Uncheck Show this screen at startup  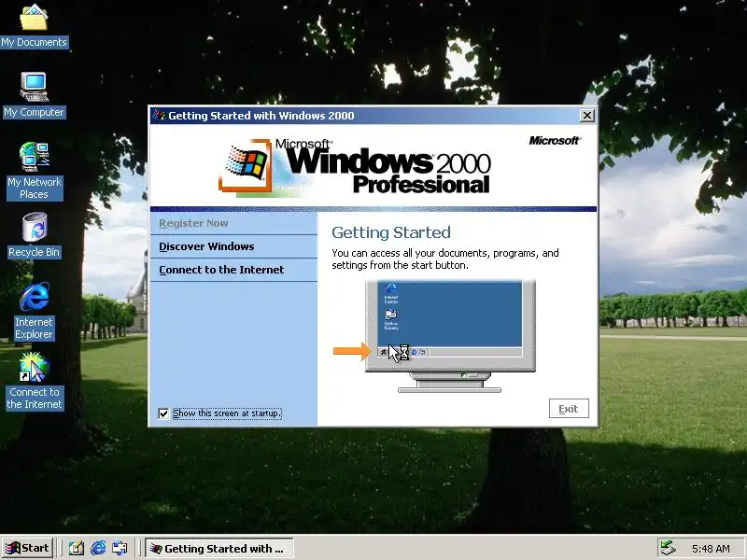point(163,413)
